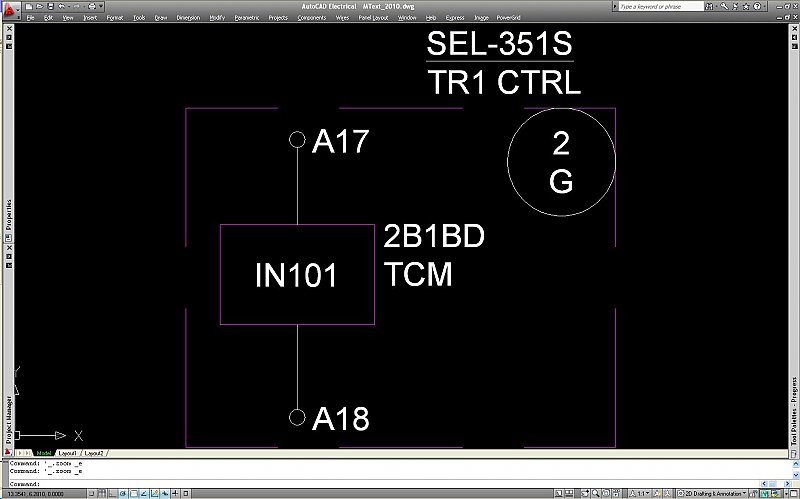Click the Undo arrow icon
The height and width of the screenshot is (499, 800).
pos(61,6)
